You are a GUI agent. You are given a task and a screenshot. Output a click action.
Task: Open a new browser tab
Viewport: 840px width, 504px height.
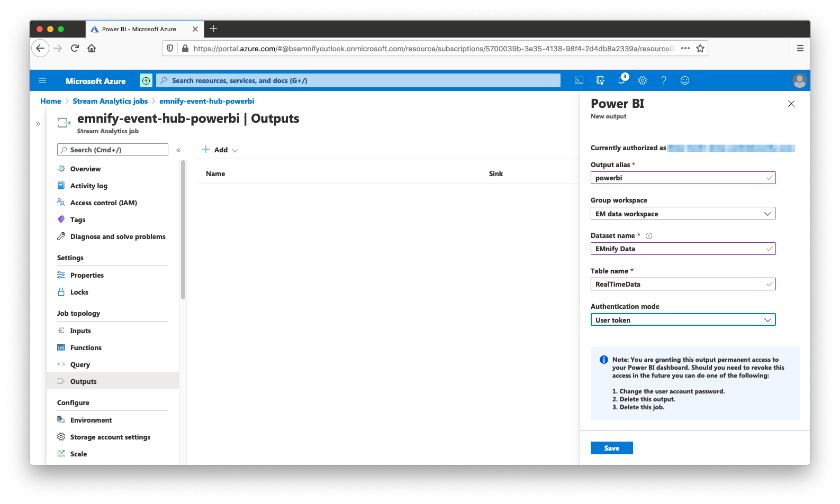[x=213, y=29]
